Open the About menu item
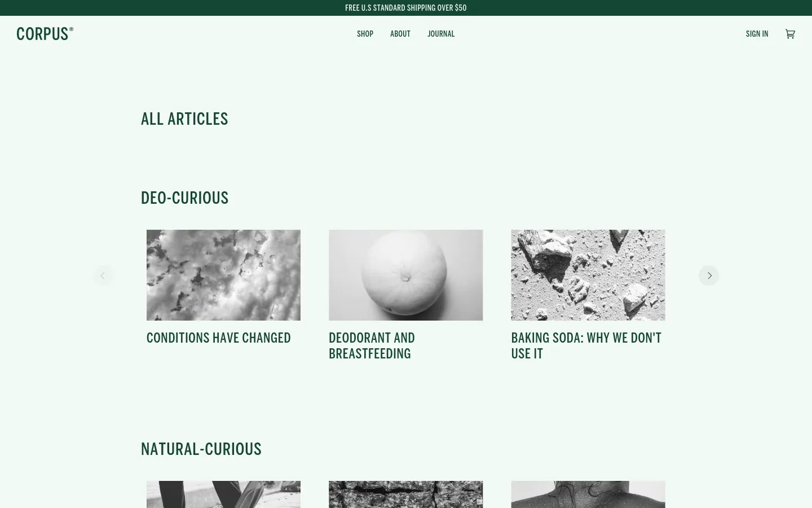This screenshot has height=508, width=812. click(400, 34)
